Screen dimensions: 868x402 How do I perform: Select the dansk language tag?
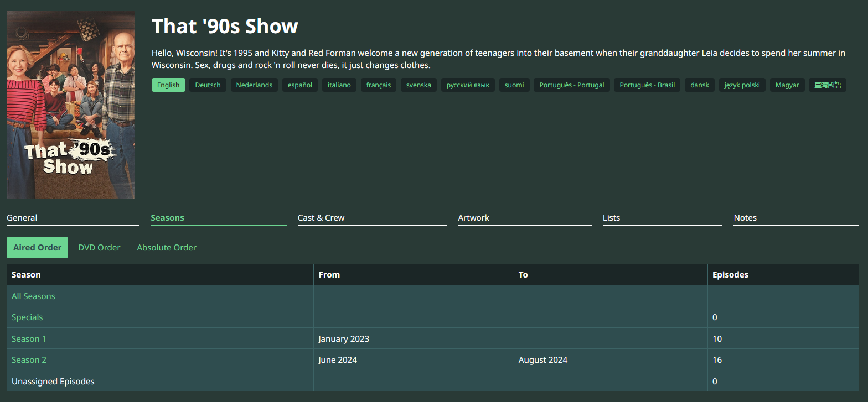coord(700,85)
